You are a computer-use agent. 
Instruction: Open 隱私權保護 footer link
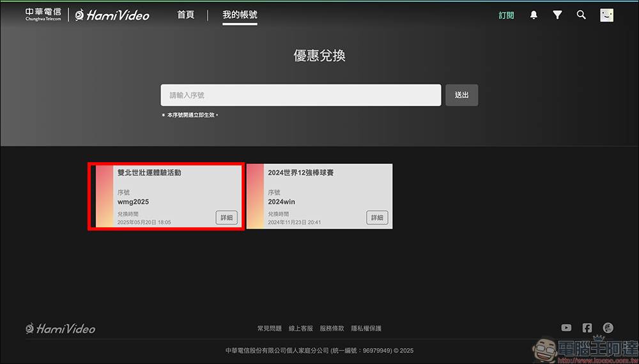tap(366, 328)
